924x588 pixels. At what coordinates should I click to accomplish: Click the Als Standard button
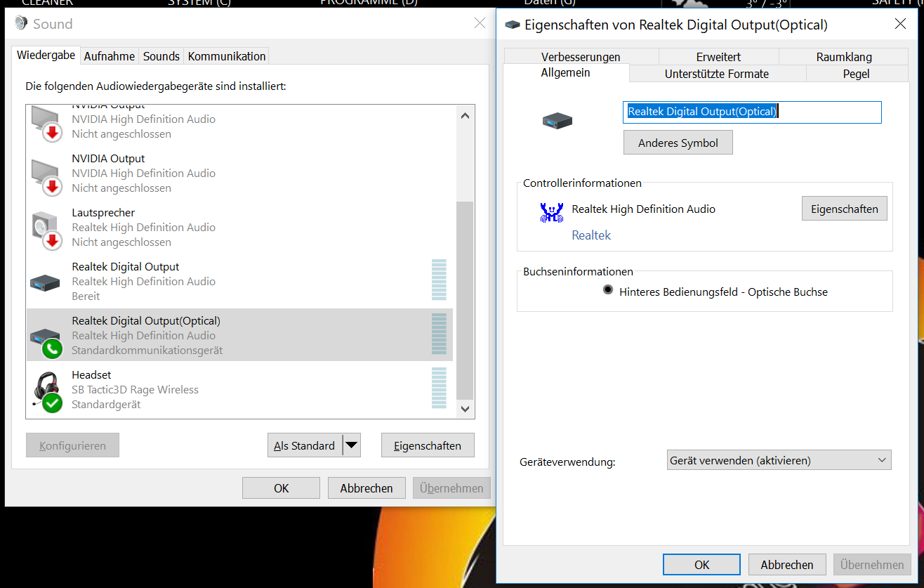pyautogui.click(x=305, y=445)
